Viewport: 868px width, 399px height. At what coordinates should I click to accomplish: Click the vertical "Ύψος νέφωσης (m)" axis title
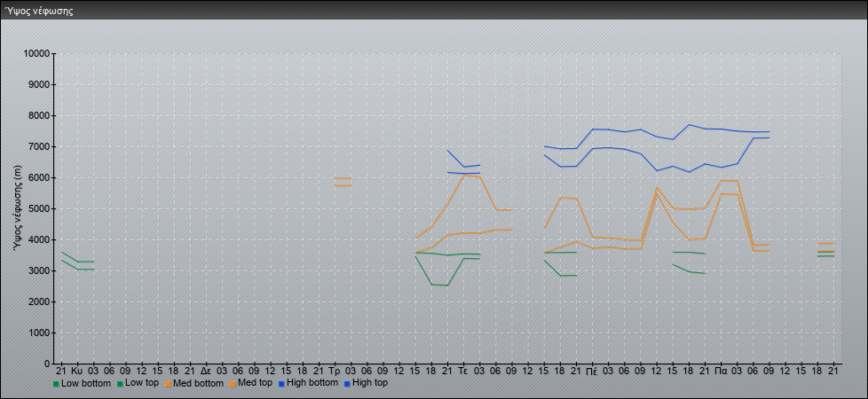click(x=19, y=209)
